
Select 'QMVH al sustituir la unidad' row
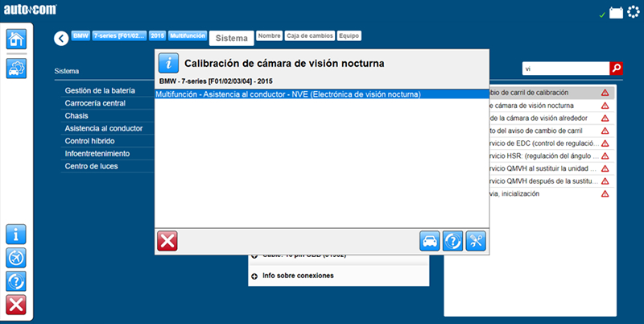click(551, 168)
